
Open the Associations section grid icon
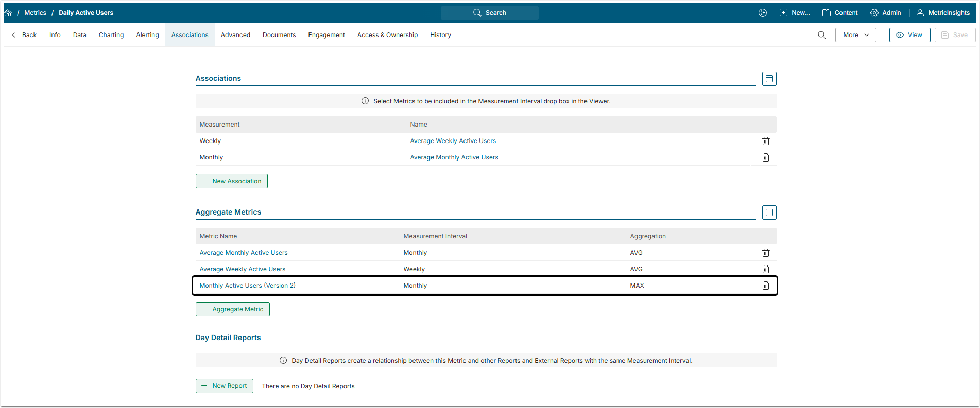click(x=769, y=79)
